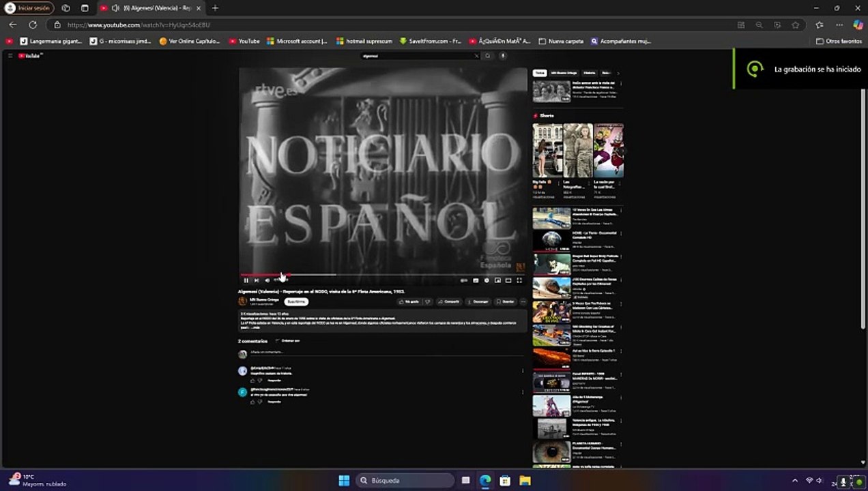
Task: Add the page to favorites with the star
Action: pos(796,25)
